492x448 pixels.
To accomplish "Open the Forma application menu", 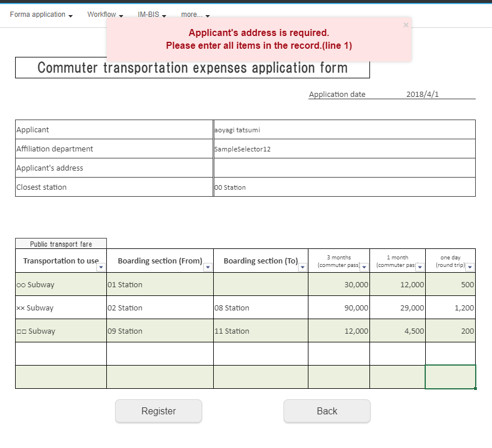I will (41, 15).
